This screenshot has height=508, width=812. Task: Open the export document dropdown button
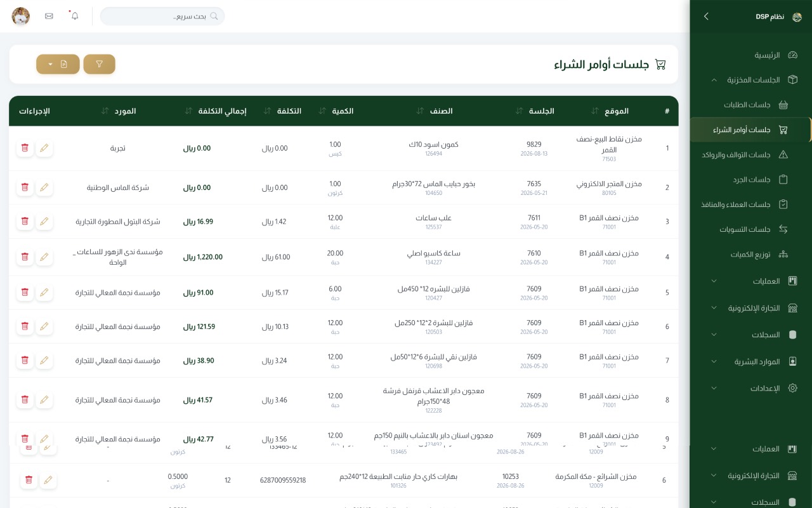tap(58, 64)
